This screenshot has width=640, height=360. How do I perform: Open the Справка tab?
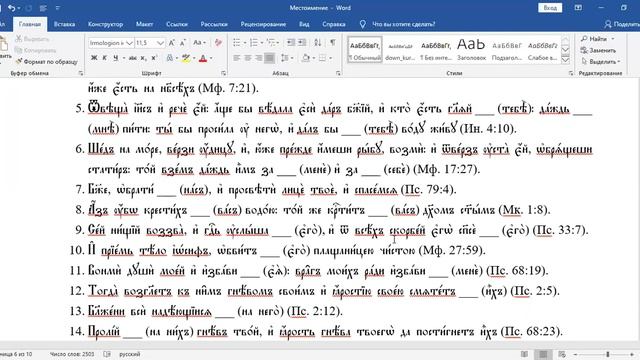tap(334, 24)
